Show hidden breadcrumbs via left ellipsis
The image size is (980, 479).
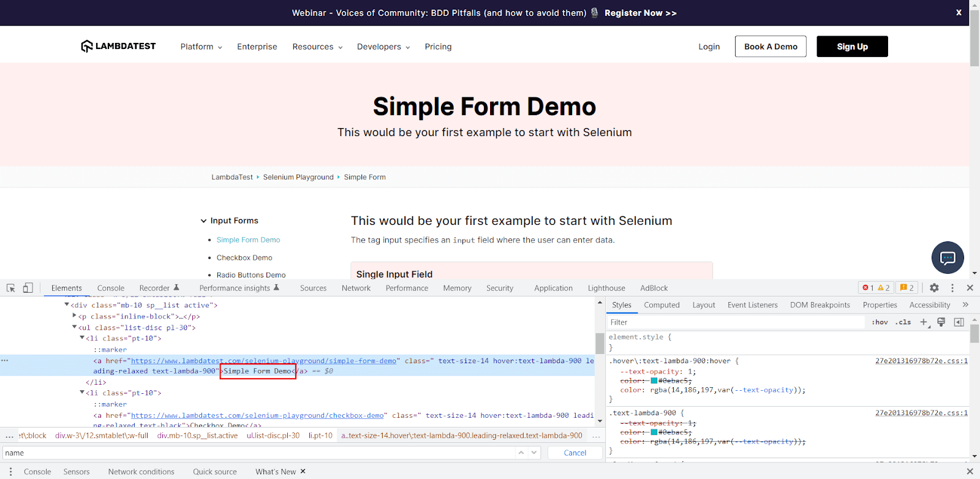point(9,436)
